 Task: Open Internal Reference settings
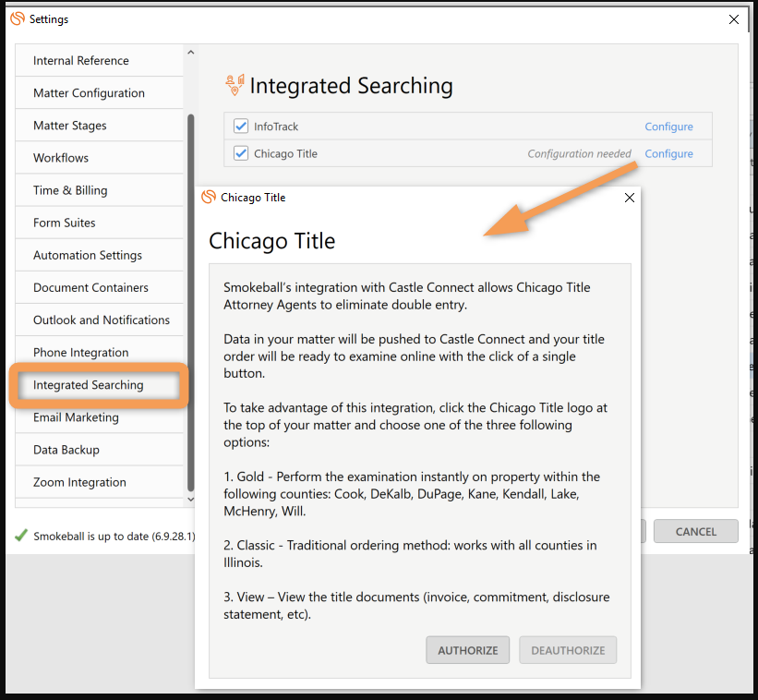99,60
